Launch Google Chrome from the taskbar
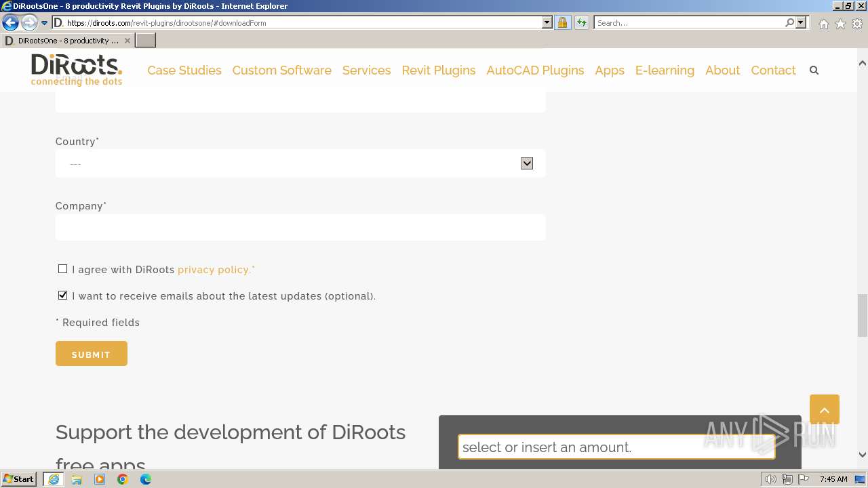868x488 pixels. tap(123, 479)
